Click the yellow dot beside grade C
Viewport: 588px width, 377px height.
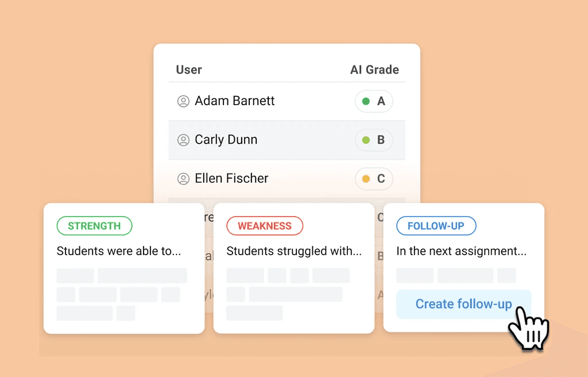coord(366,179)
